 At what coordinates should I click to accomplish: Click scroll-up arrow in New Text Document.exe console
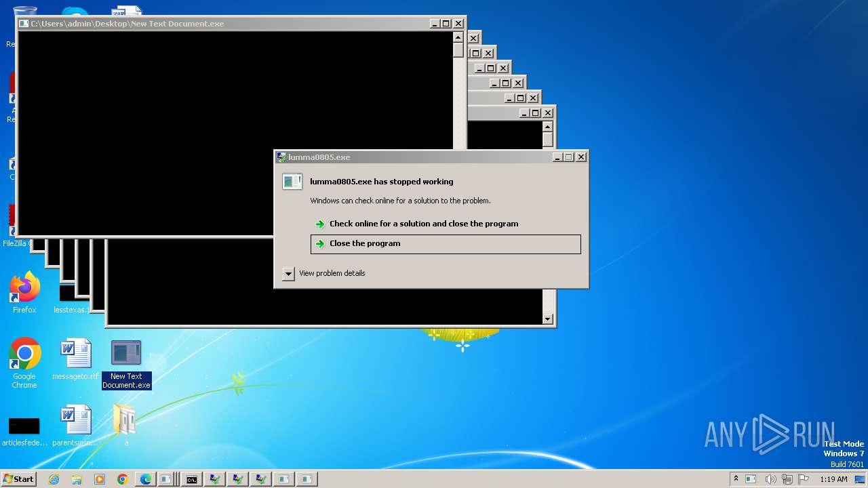(458, 37)
